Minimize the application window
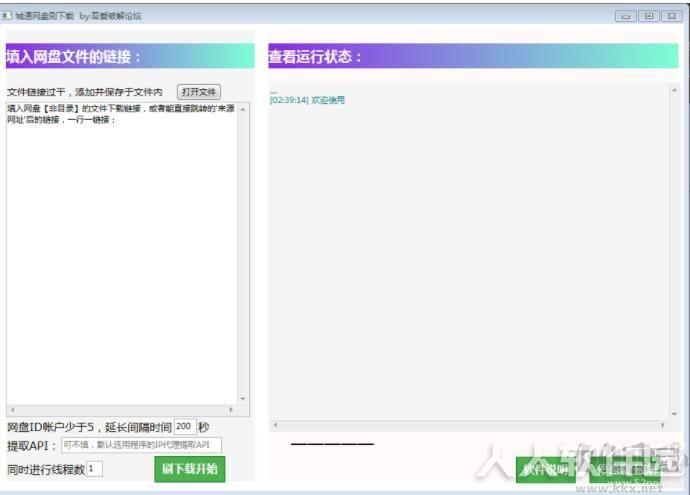Image resolution: width=690 pixels, height=495 pixels. click(x=625, y=16)
